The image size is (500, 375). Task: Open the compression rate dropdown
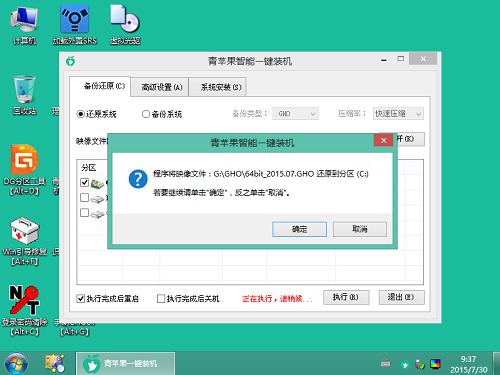pos(398,114)
